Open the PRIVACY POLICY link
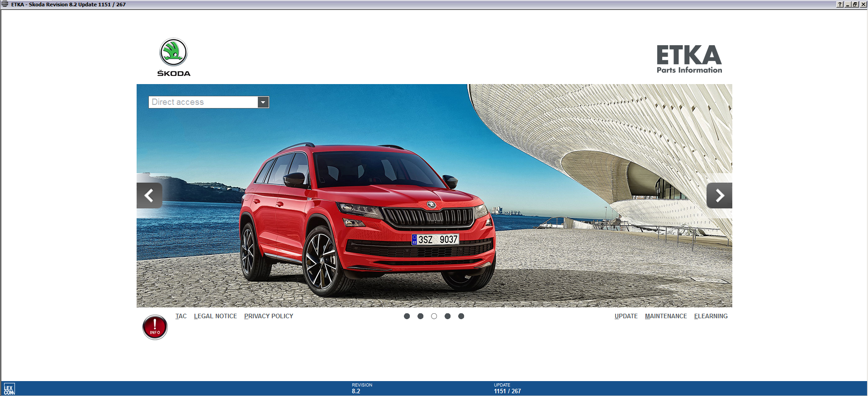 click(x=269, y=316)
